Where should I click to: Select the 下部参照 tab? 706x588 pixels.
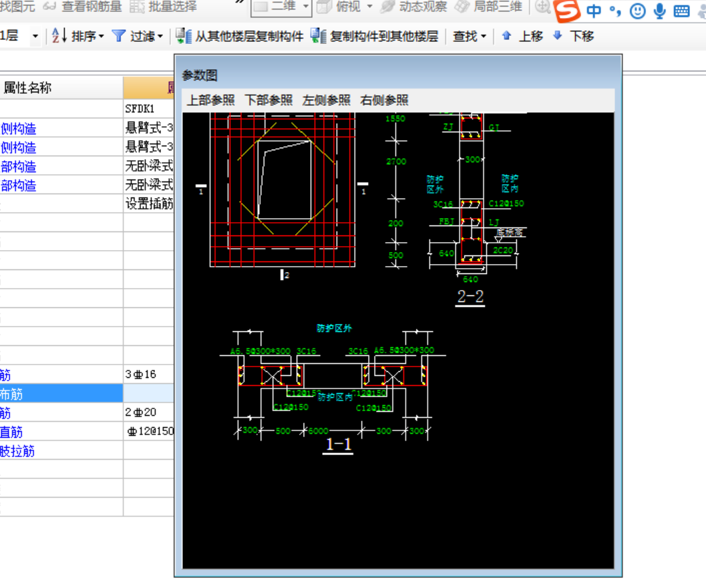pos(269,100)
